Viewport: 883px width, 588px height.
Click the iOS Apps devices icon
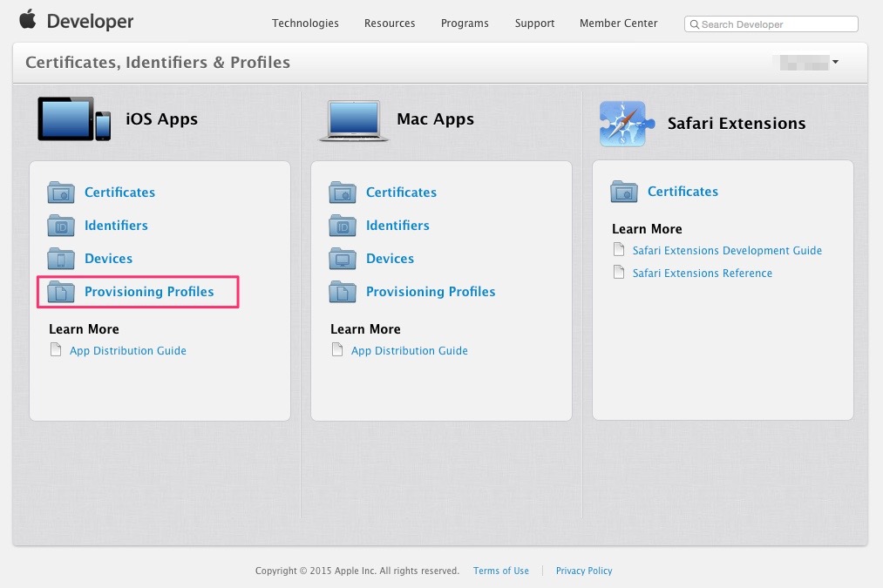pos(74,118)
